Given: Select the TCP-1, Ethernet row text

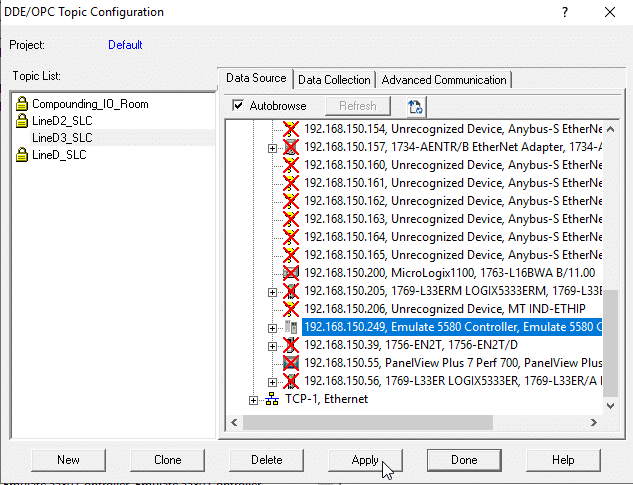Looking at the screenshot, I should tap(326, 399).
